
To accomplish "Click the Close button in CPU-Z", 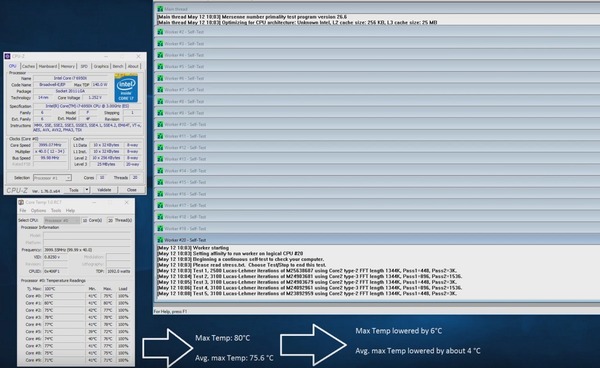I will (132, 190).
